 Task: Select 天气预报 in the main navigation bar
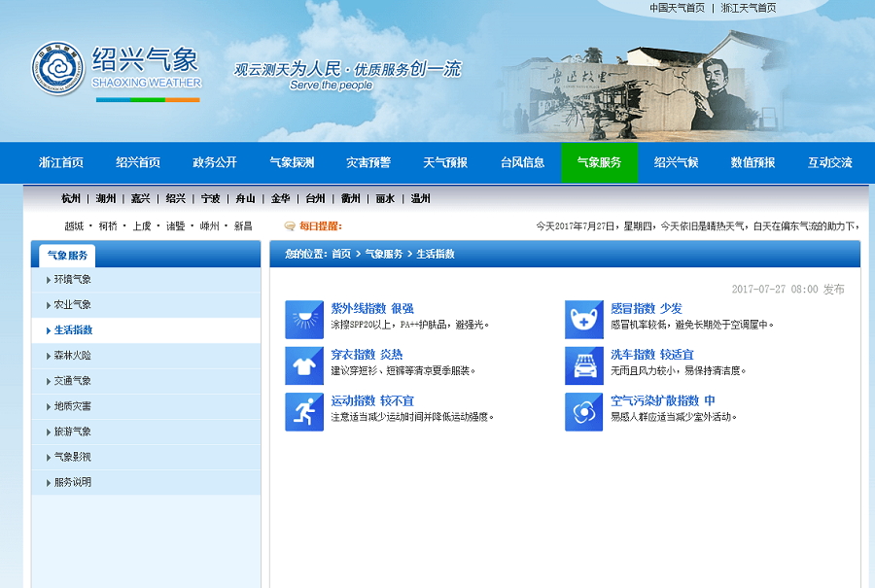point(445,162)
